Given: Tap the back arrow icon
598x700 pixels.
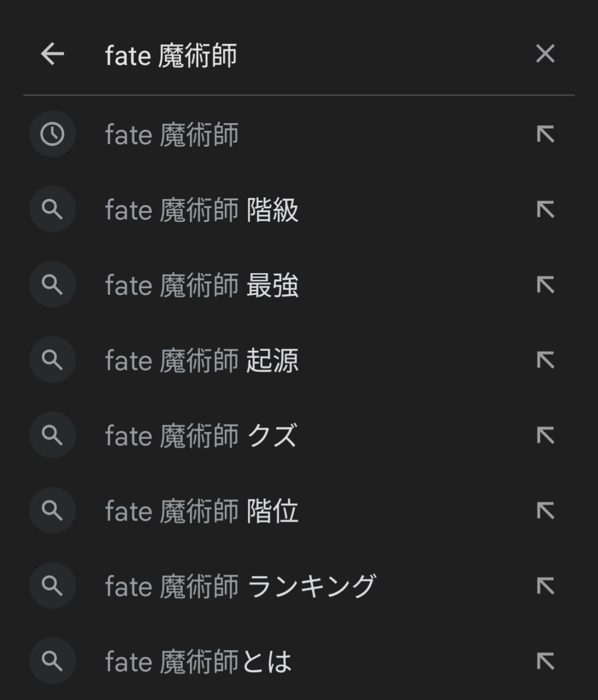Looking at the screenshot, I should point(53,54).
